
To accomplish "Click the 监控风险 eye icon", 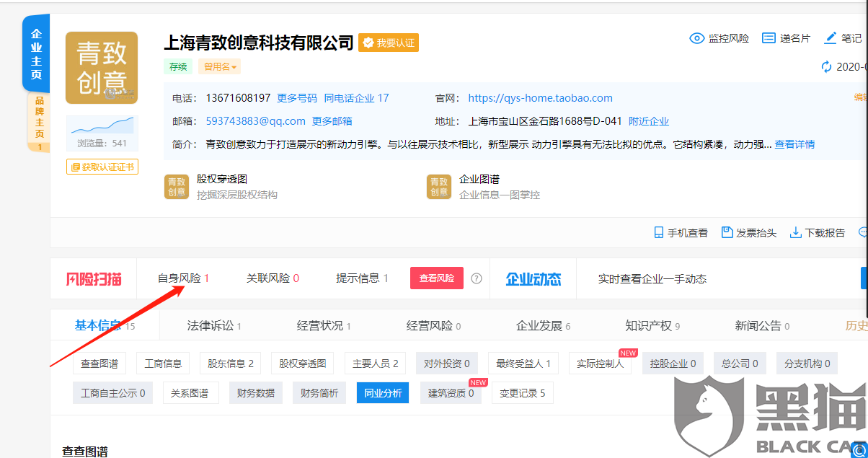I will (696, 38).
